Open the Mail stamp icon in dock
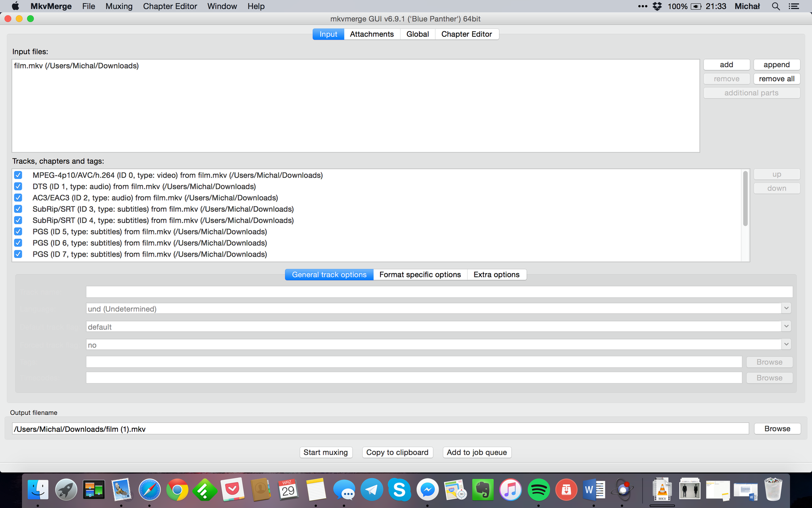 tap(121, 490)
